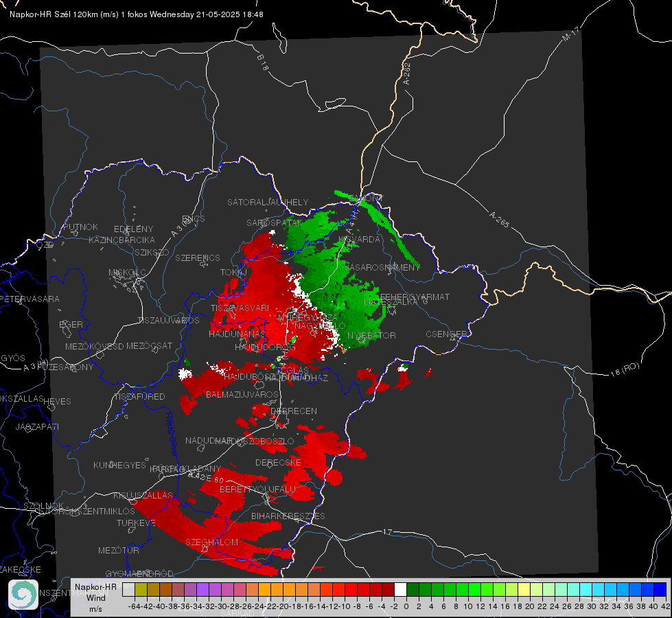Click the MEZŐTÚR town label
Image resolution: width=672 pixels, height=618 pixels.
point(119,550)
